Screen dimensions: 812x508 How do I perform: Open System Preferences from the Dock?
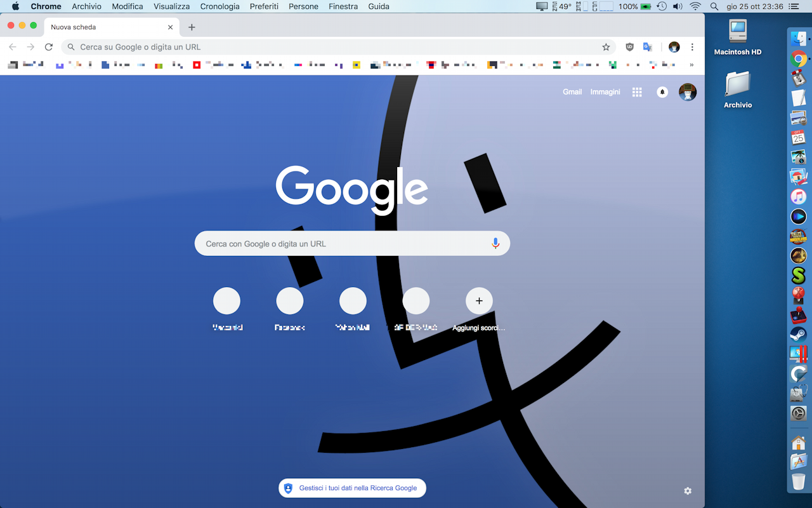click(x=798, y=413)
